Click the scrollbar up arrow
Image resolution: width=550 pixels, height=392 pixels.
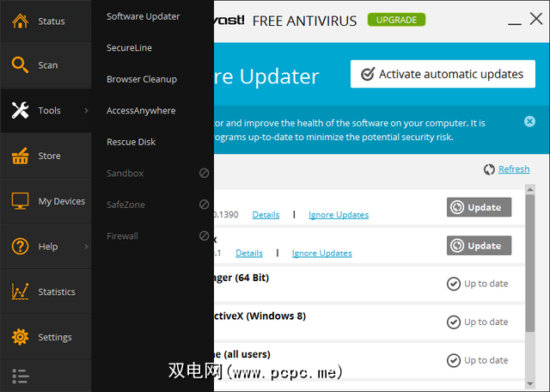point(530,189)
